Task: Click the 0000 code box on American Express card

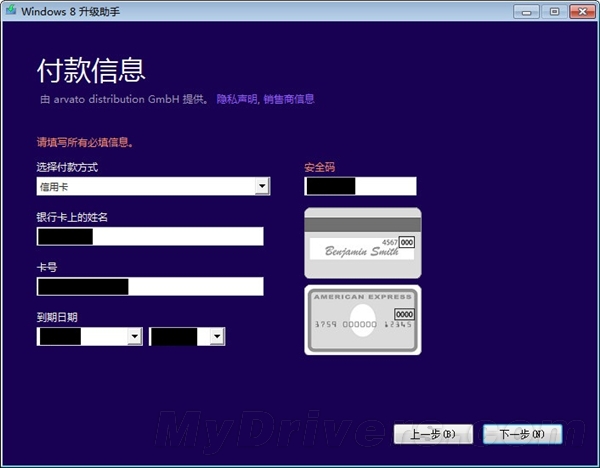Action: coord(404,313)
